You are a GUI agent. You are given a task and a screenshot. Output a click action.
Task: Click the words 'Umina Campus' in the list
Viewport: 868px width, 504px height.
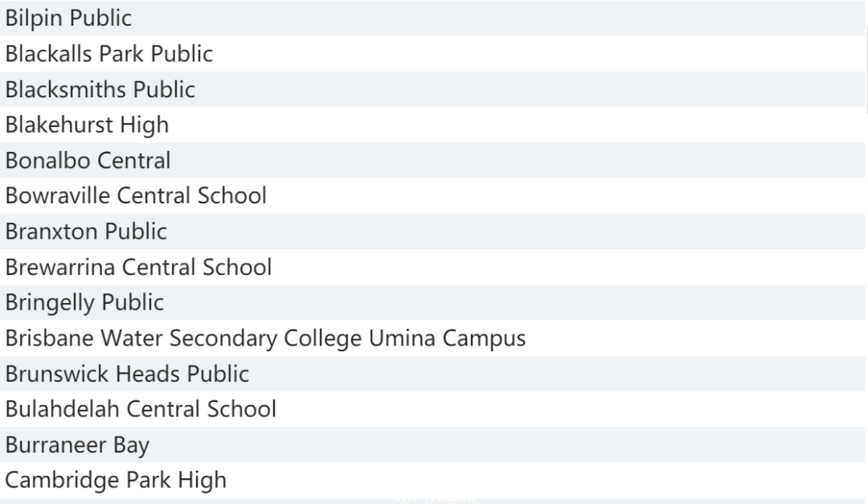[x=448, y=338]
